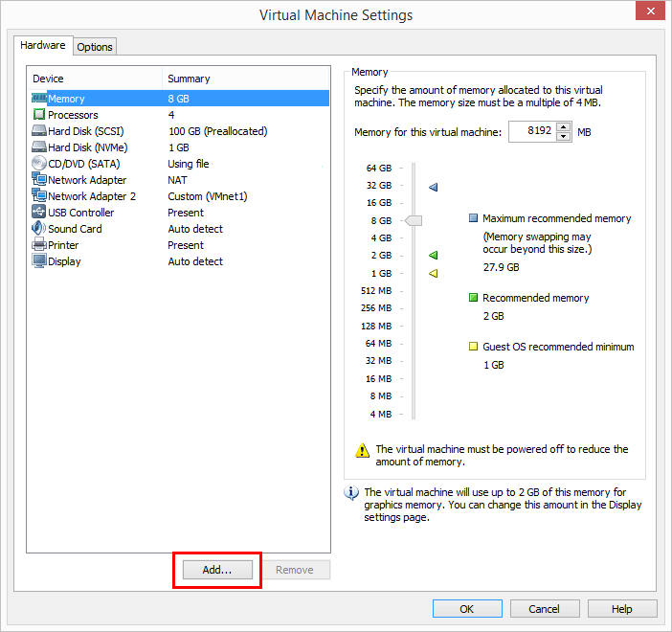Close the Virtual Machine Settings dialog
Viewport: 672px width, 632px height.
tap(650, 11)
